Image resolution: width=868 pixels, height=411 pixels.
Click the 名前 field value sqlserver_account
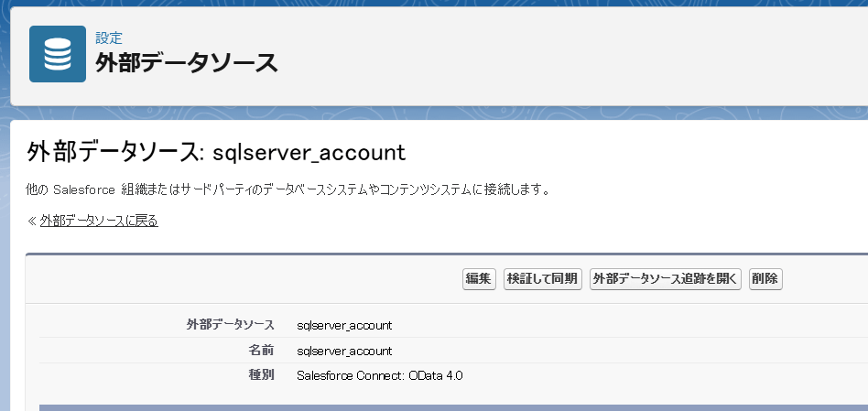pyautogui.click(x=344, y=351)
